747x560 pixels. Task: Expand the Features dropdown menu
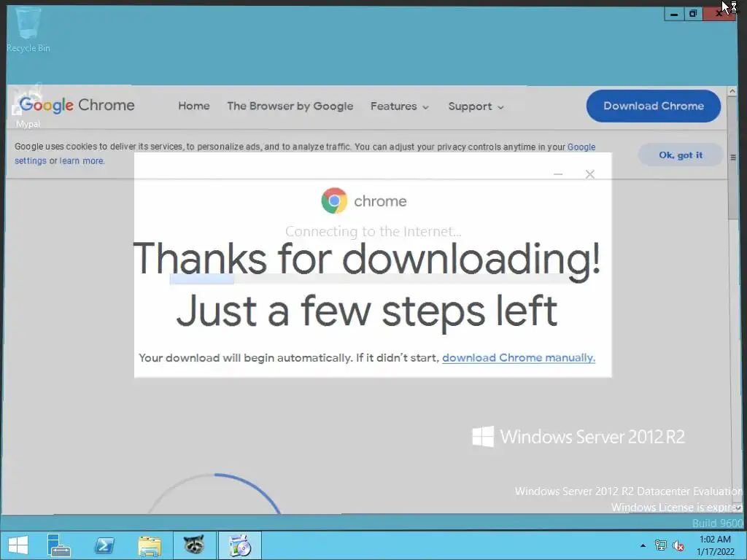tap(400, 106)
